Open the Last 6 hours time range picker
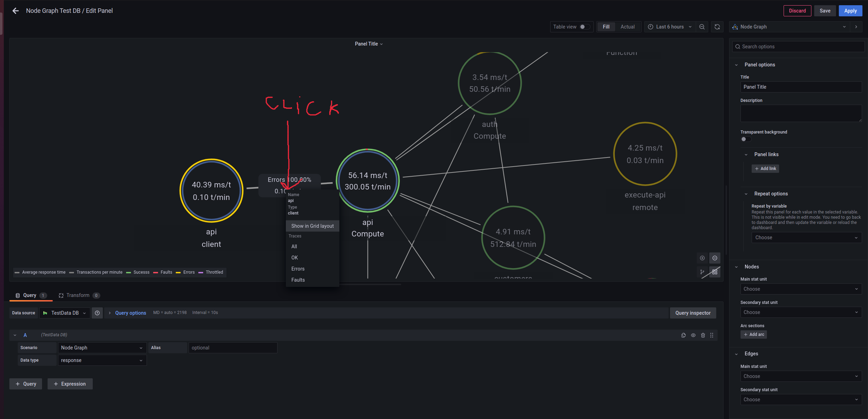 pyautogui.click(x=669, y=26)
